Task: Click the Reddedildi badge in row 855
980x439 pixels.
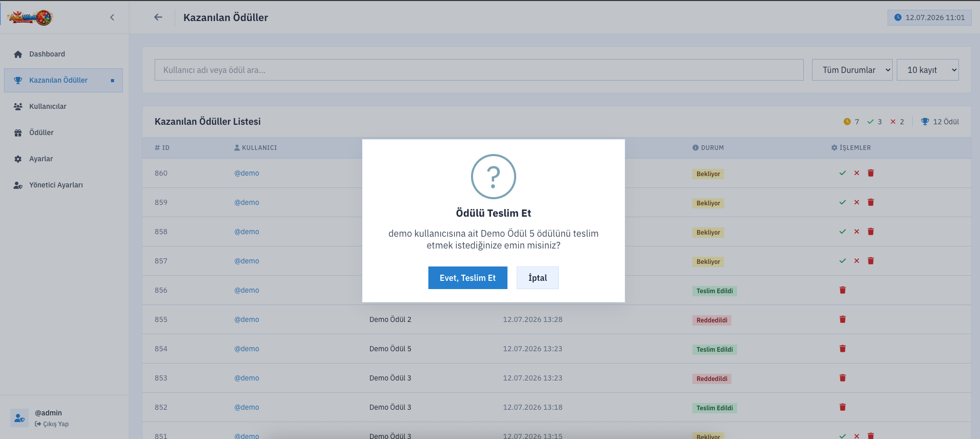Action: pyautogui.click(x=712, y=320)
